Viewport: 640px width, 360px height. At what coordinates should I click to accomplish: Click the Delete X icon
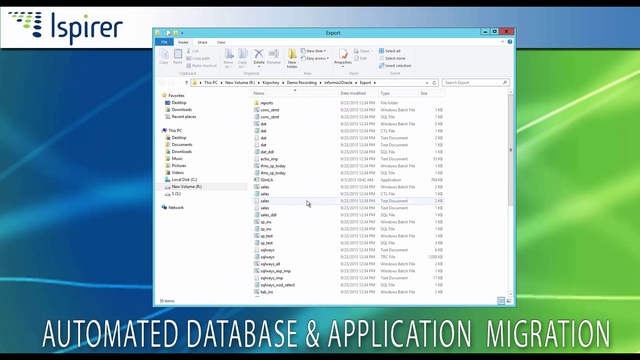click(x=259, y=53)
